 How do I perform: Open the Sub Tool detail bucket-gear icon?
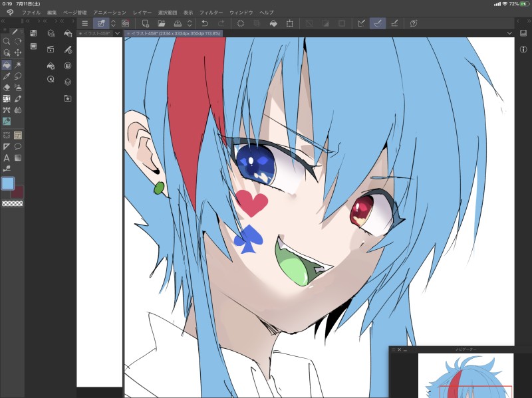[x=51, y=66]
